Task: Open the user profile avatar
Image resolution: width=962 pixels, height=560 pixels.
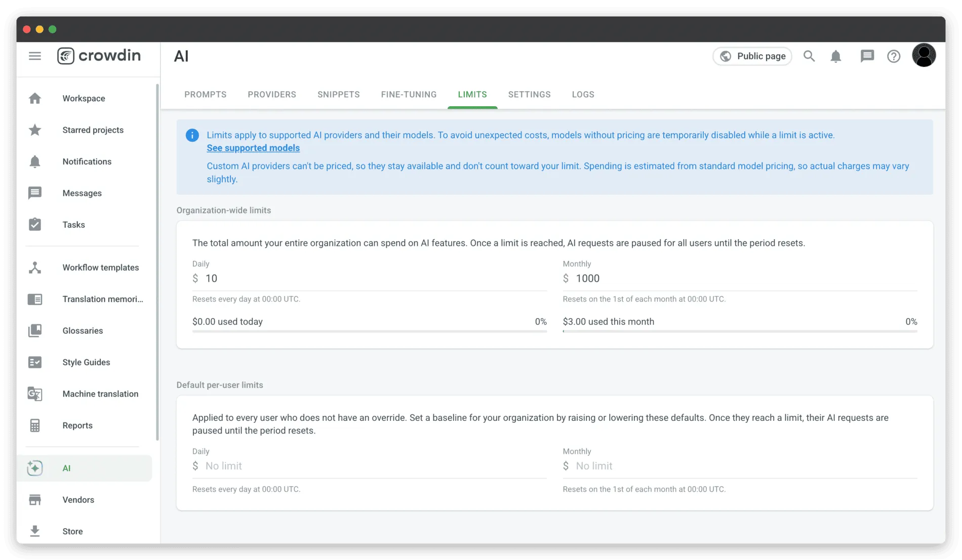Action: (x=924, y=56)
